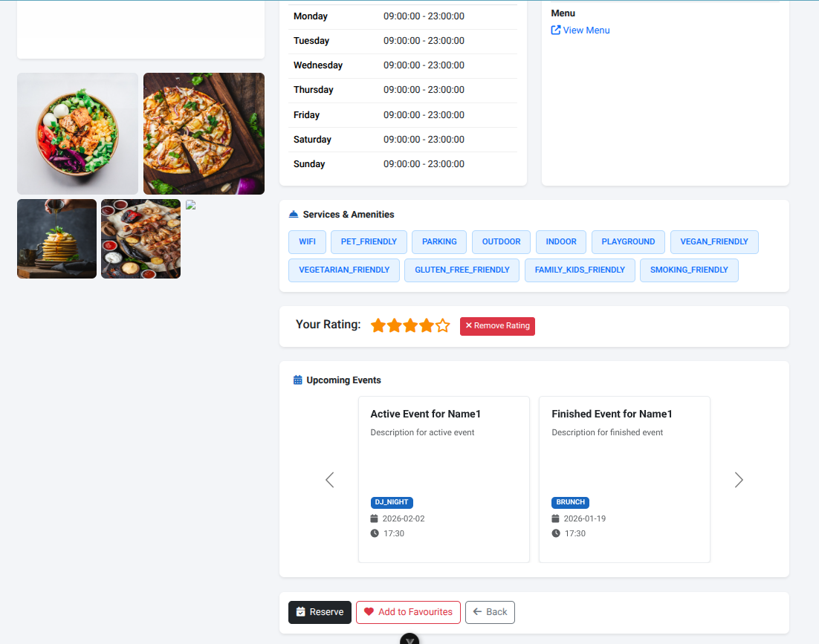Select the WIFI amenity tag

pyautogui.click(x=307, y=242)
